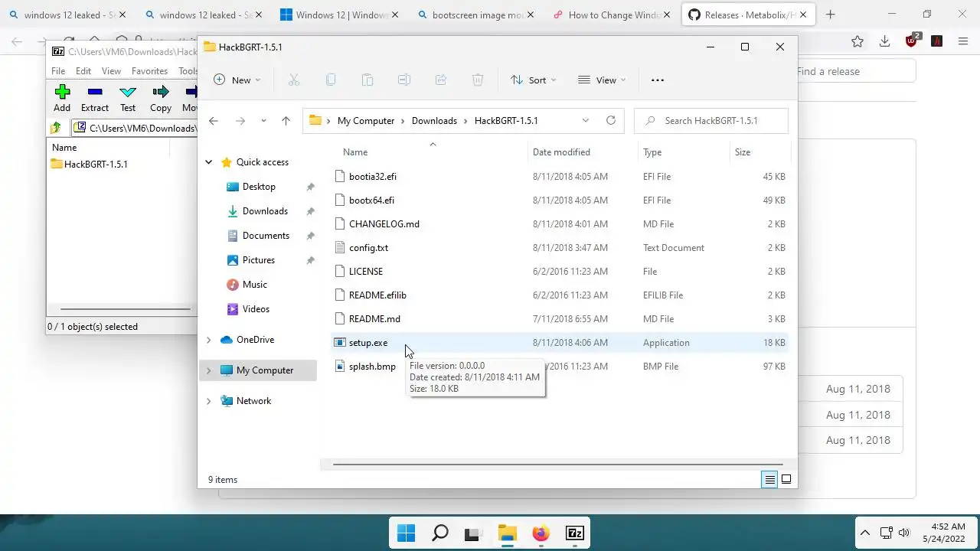Screen dimensions: 980x551
Task: Open Windows Start button
Action: click(406, 533)
